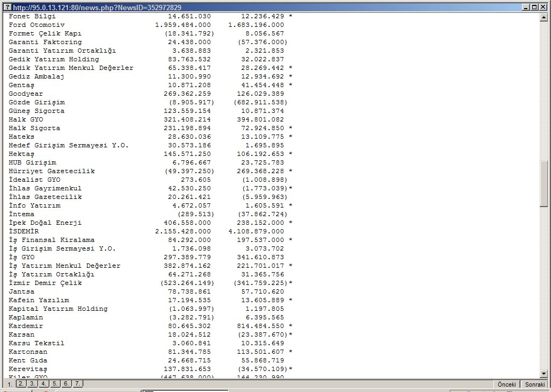The width and height of the screenshot is (551, 392).
Task: Select Garanti Yatırım Ortaklığı
Action: click(62, 51)
